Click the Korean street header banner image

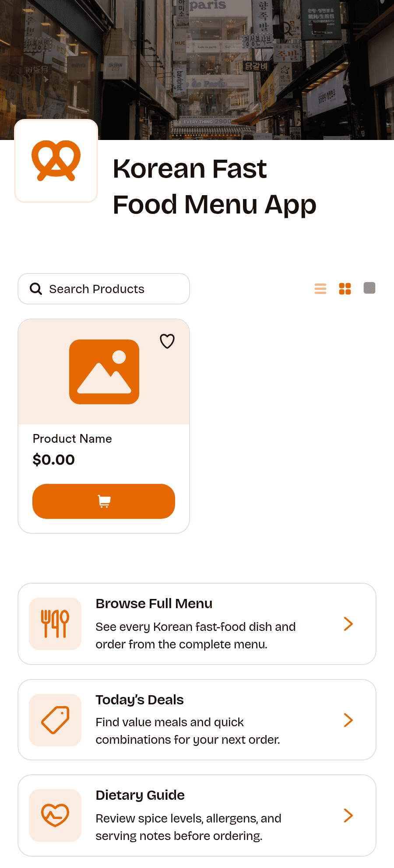197,70
